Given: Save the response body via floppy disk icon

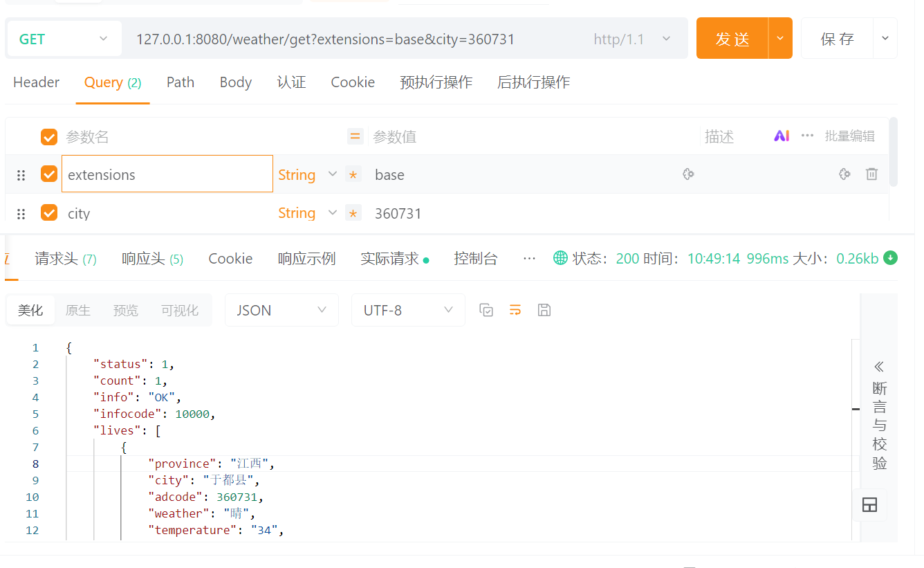Looking at the screenshot, I should 544,310.
